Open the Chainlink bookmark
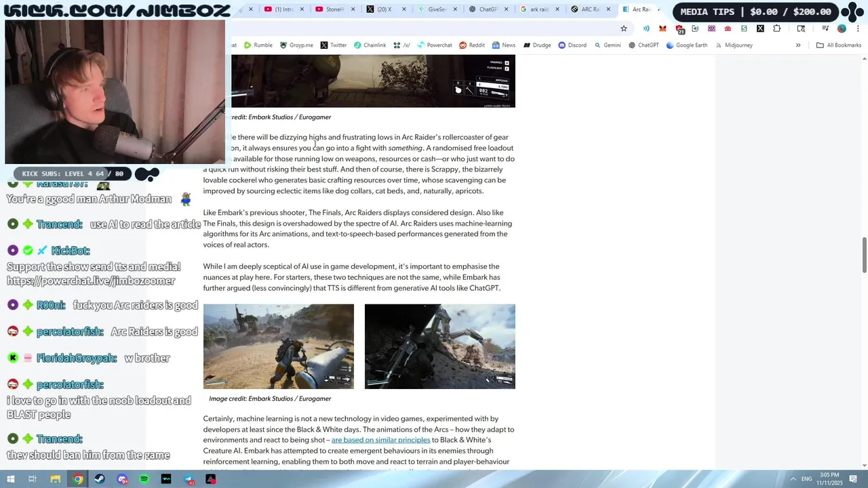Image resolution: width=868 pixels, height=488 pixels. 370,45
